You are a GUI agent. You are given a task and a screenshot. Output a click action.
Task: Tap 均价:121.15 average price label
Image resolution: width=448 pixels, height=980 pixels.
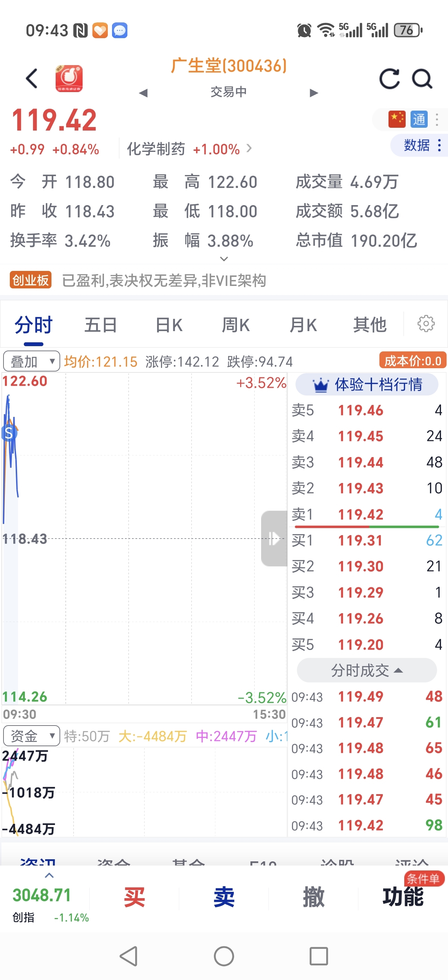[100, 362]
